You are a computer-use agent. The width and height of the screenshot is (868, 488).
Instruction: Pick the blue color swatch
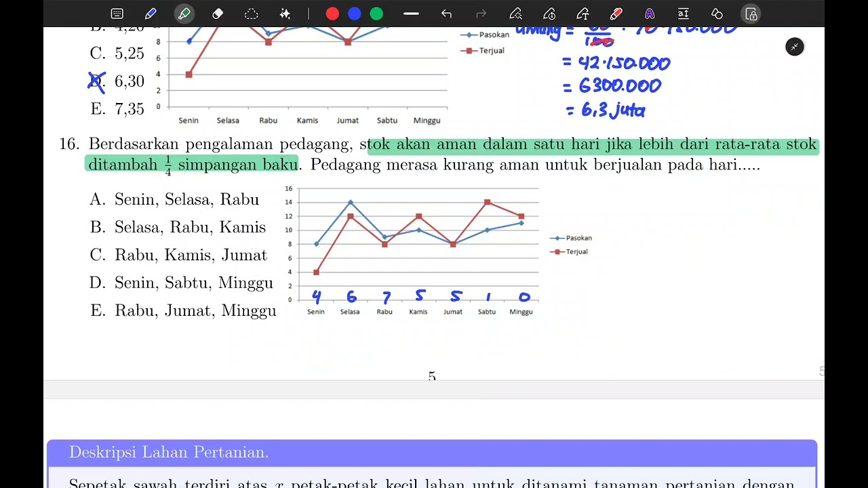[x=354, y=14]
